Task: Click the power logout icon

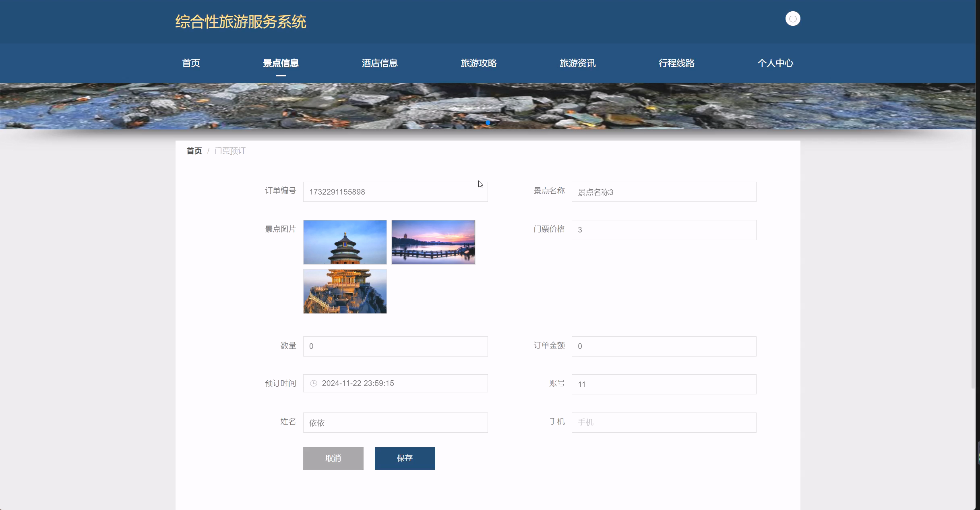Action: tap(793, 19)
